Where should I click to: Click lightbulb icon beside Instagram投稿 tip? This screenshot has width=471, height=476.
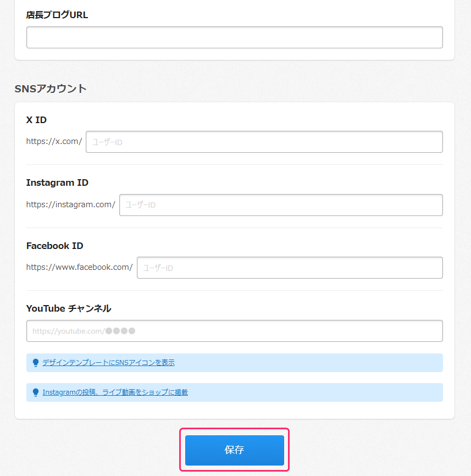tap(36, 392)
